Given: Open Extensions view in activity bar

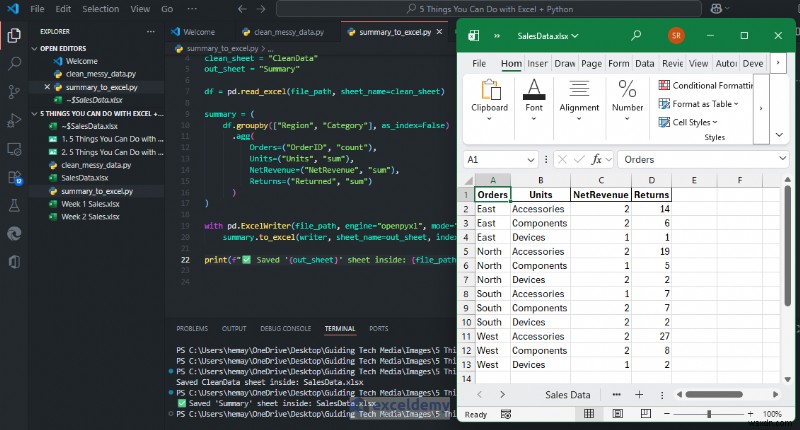Looking at the screenshot, I should coord(14,178).
